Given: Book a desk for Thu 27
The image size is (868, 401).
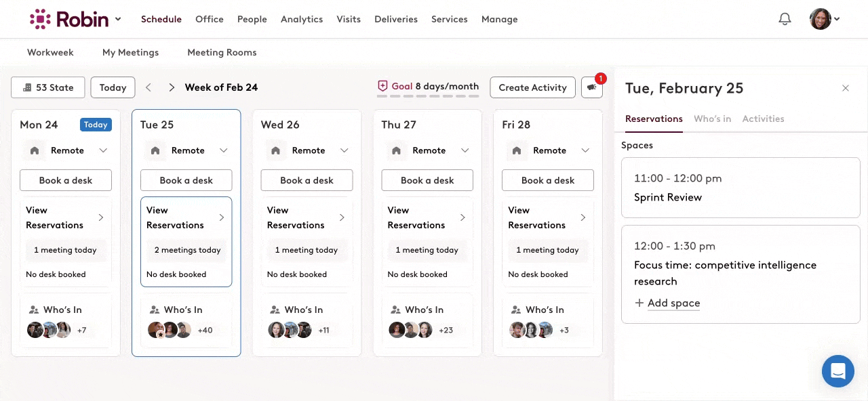Looking at the screenshot, I should coord(427,180).
